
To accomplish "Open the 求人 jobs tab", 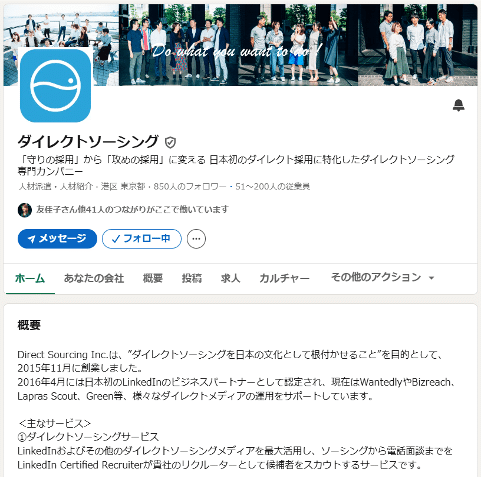I will 230,278.
